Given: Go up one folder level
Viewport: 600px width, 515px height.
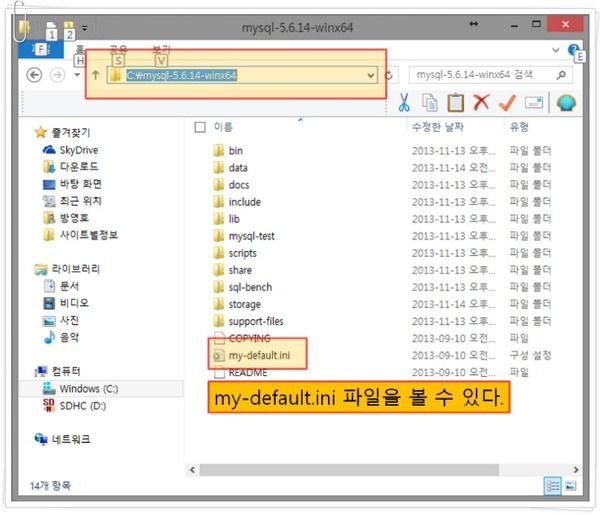Looking at the screenshot, I should pos(95,75).
